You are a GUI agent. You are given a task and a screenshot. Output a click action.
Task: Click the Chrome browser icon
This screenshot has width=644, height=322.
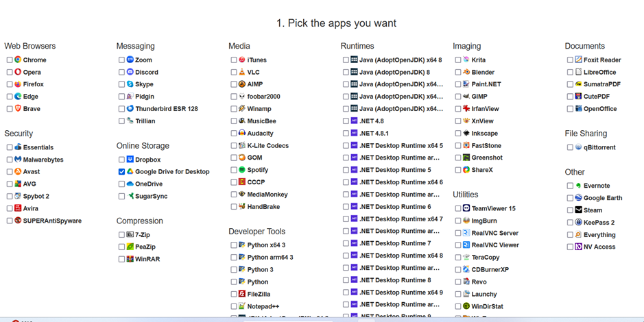pos(18,60)
